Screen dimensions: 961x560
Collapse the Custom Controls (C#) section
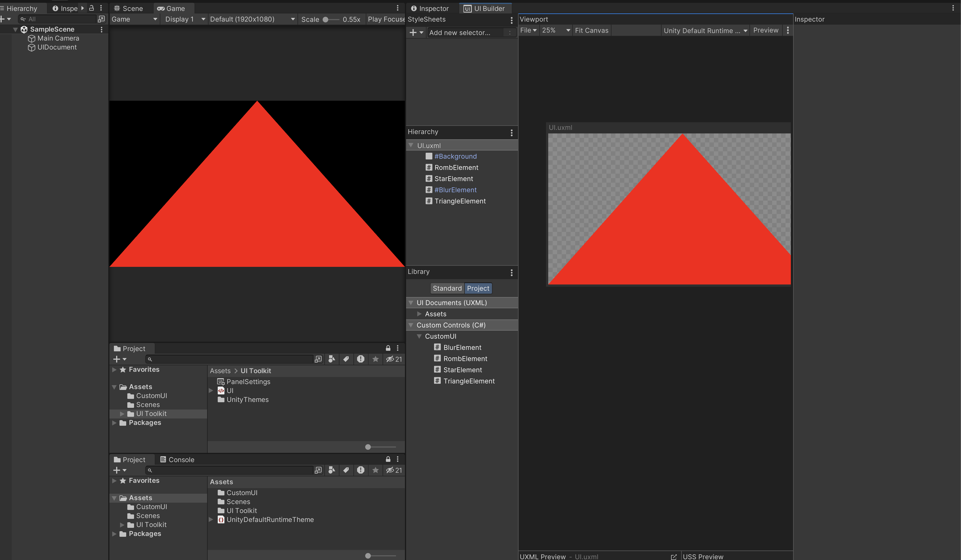click(x=411, y=325)
